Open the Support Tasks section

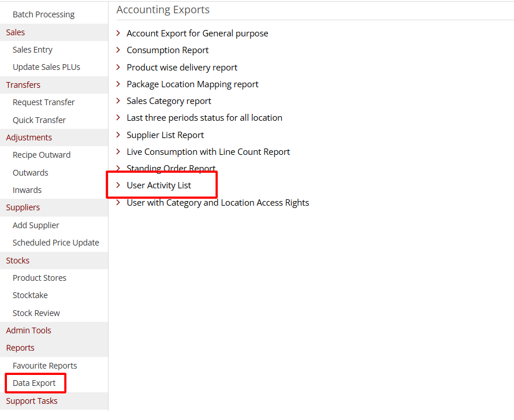31,400
